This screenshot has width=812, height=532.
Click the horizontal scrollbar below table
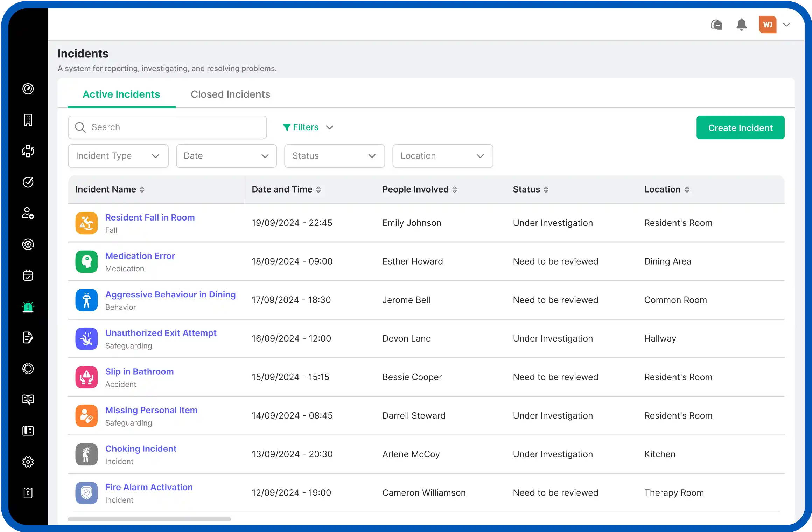[x=149, y=519]
